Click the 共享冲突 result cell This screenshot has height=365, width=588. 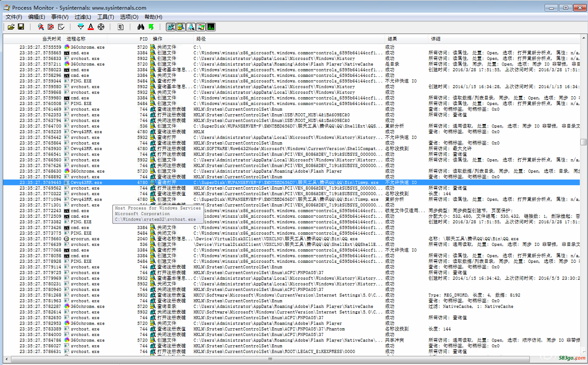tap(394, 340)
